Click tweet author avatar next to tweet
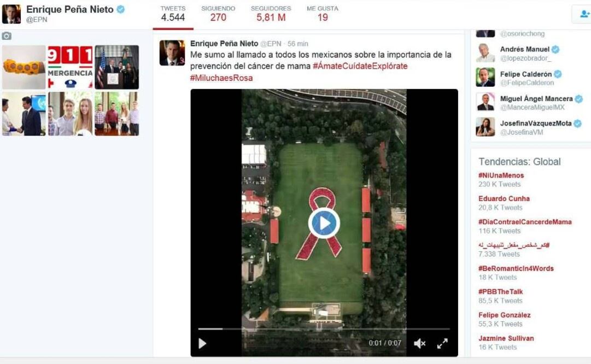Screen dimensions: 591x364 pos(172,52)
